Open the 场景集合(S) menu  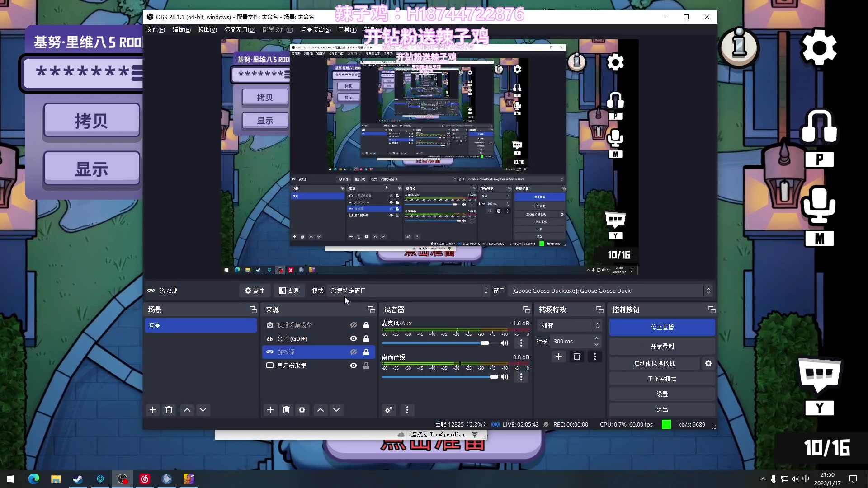316,29
